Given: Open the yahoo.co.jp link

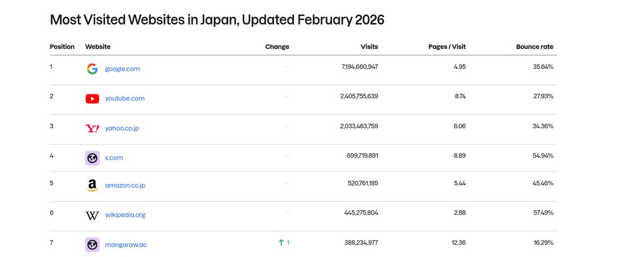Looking at the screenshot, I should tap(122, 128).
